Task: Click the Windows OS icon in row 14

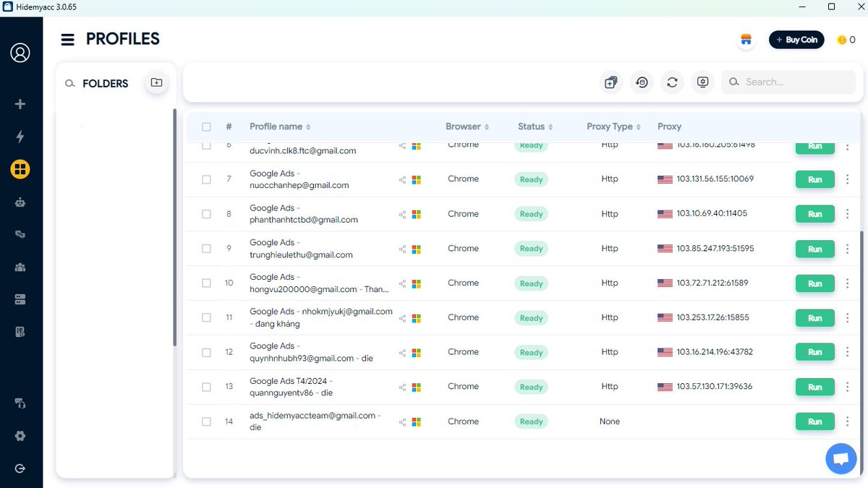Action: [417, 422]
